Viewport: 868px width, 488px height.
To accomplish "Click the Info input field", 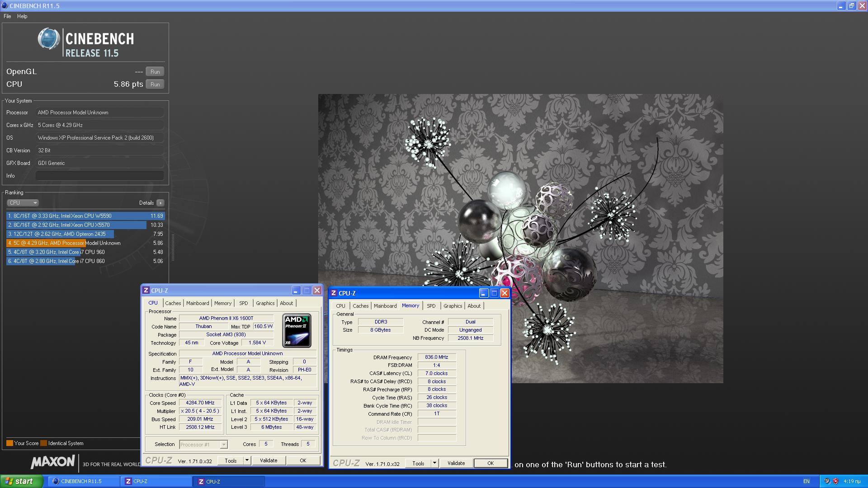I will [x=100, y=176].
